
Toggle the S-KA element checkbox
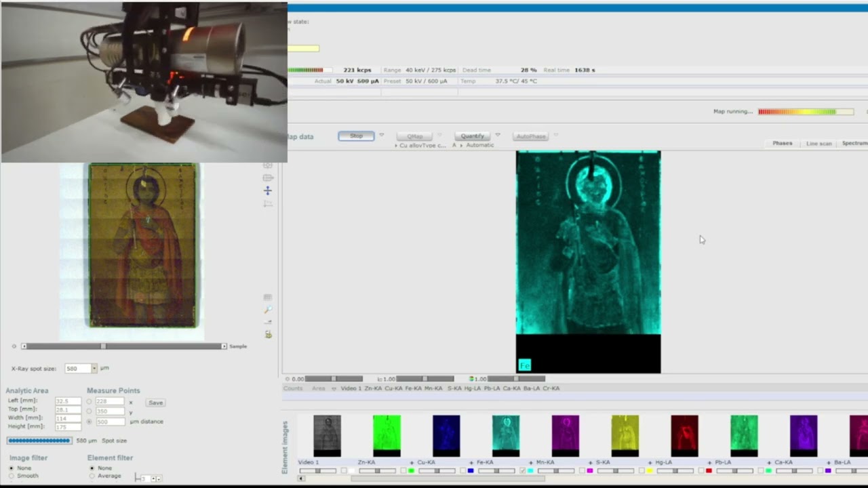642,470
